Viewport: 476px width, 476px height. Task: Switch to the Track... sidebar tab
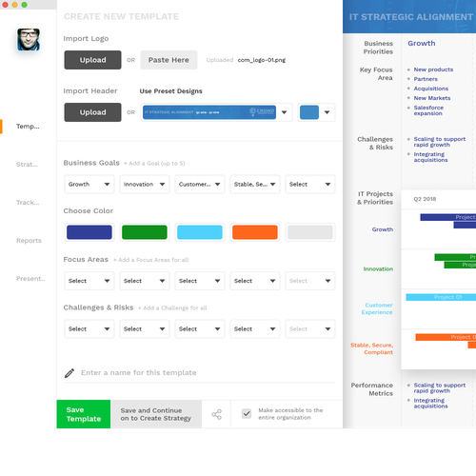[28, 203]
